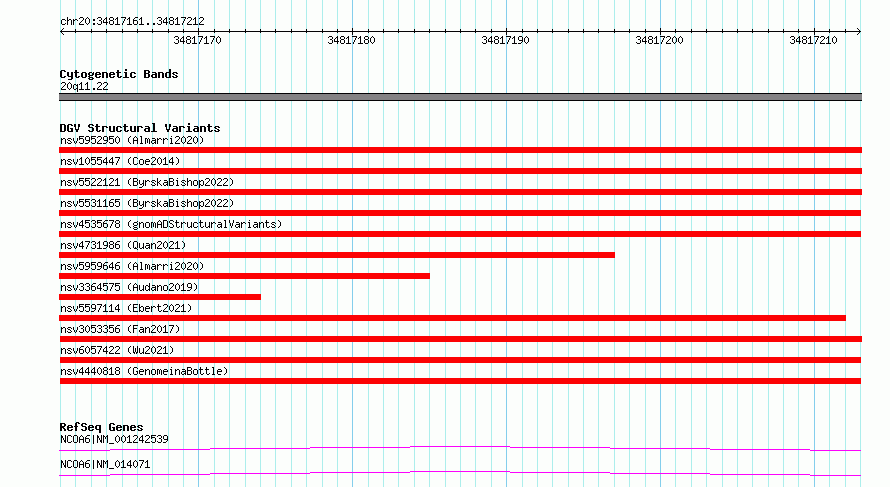Click the red bar for nsv5952950
890x487 pixels.
point(460,150)
